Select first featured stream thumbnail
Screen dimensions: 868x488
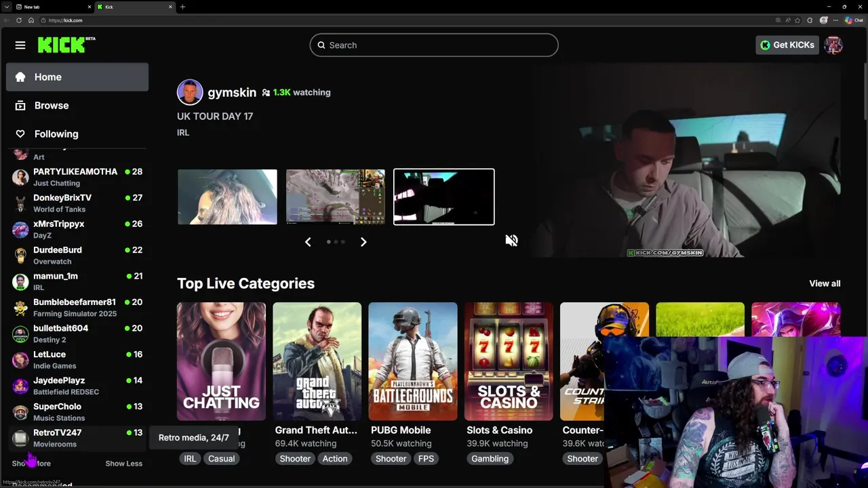227,197
